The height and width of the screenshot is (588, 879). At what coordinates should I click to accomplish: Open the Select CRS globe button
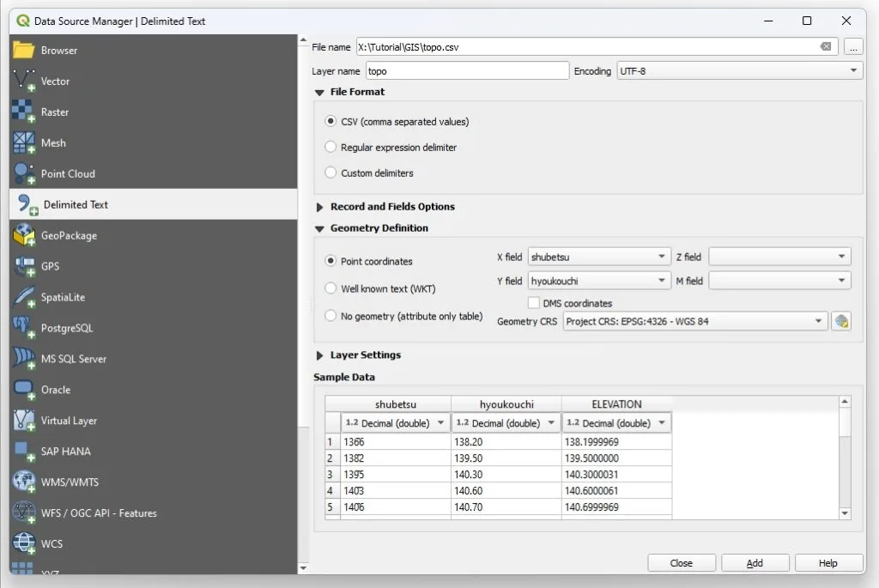click(841, 322)
